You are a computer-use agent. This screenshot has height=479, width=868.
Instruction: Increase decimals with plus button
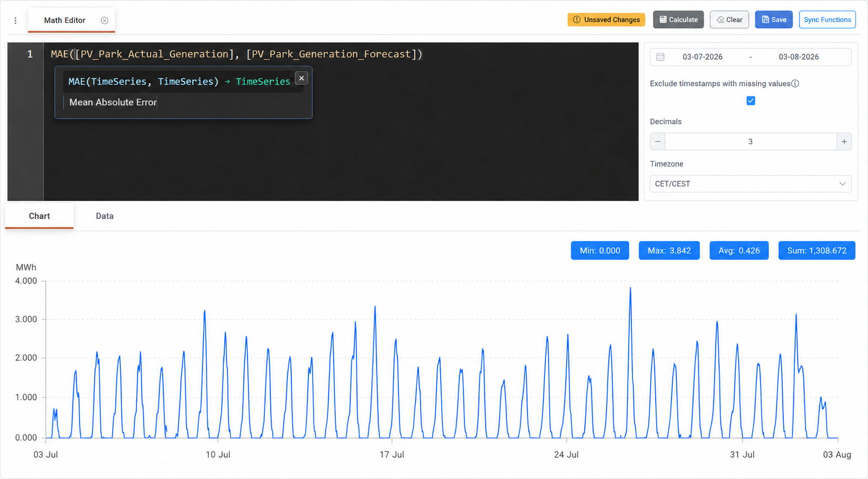tap(844, 142)
